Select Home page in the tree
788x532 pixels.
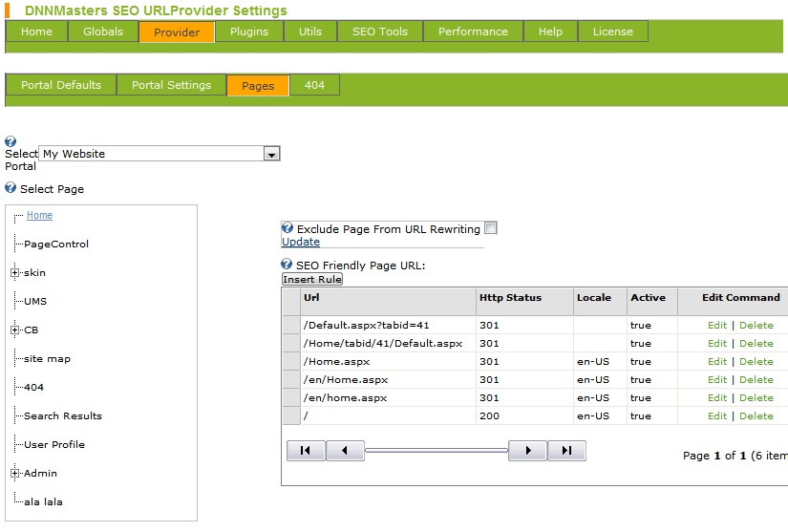pyautogui.click(x=39, y=215)
